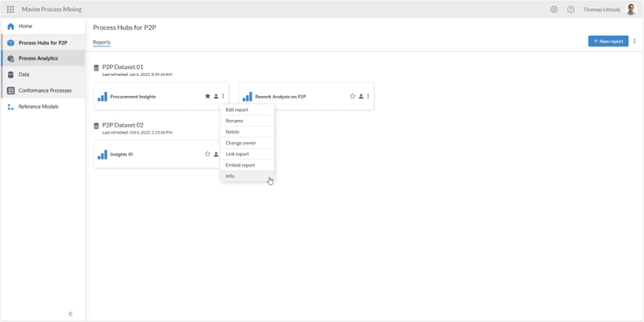The image size is (644, 322).
Task: Unfavorite the Procurement Insights report star
Action: click(x=208, y=97)
